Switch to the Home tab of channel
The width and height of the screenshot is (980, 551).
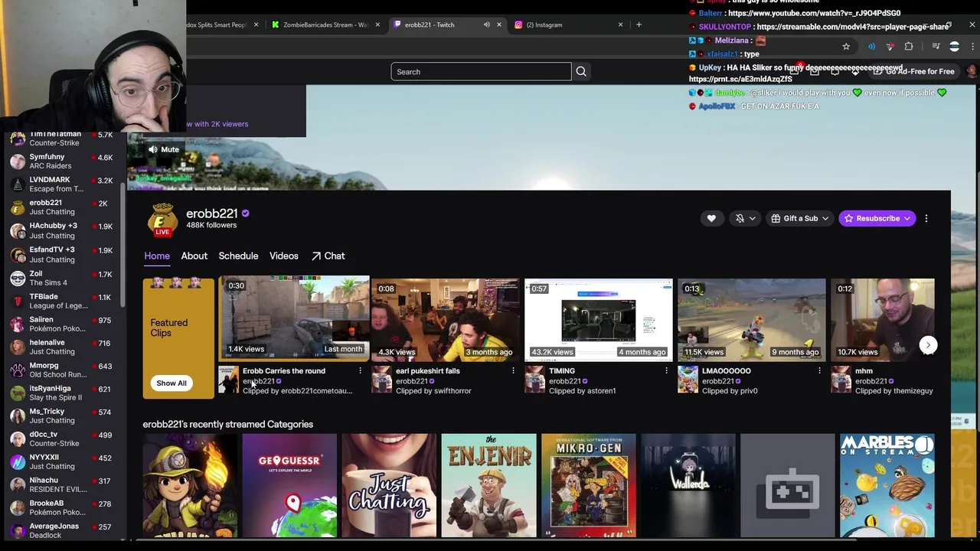(x=157, y=256)
